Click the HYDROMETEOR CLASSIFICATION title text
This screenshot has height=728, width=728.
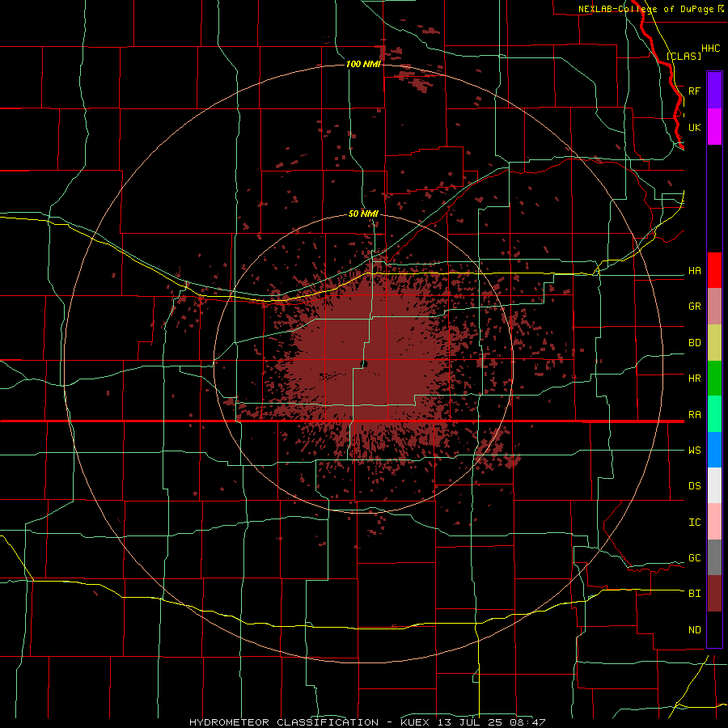click(284, 722)
